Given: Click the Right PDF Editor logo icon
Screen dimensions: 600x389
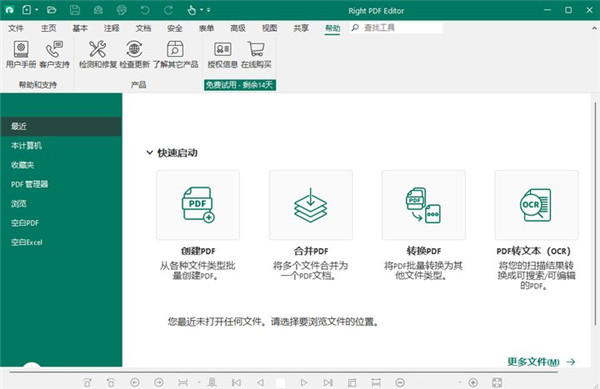Looking at the screenshot, I should [9, 10].
